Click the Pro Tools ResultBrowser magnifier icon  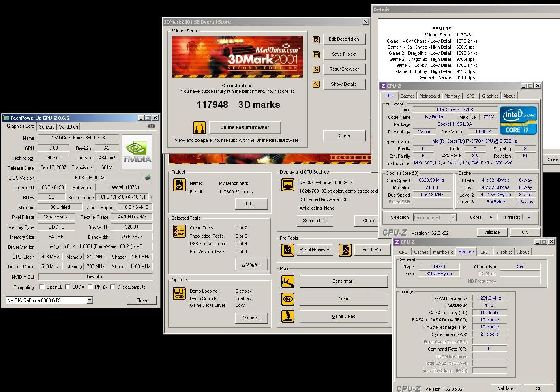click(288, 250)
